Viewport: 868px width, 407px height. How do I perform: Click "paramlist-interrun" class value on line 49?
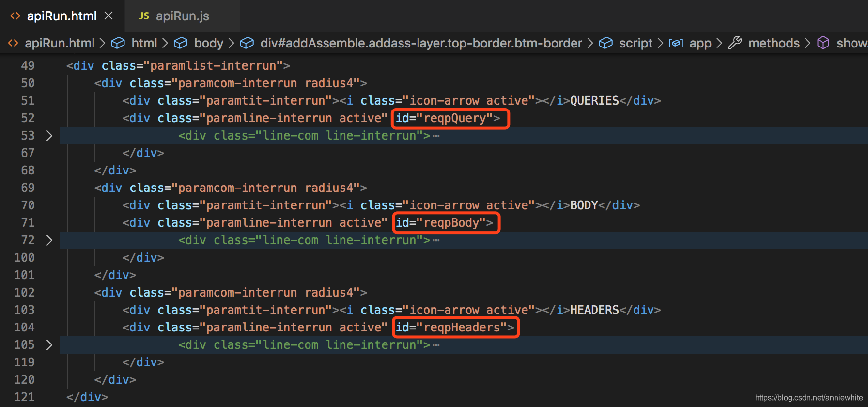213,66
